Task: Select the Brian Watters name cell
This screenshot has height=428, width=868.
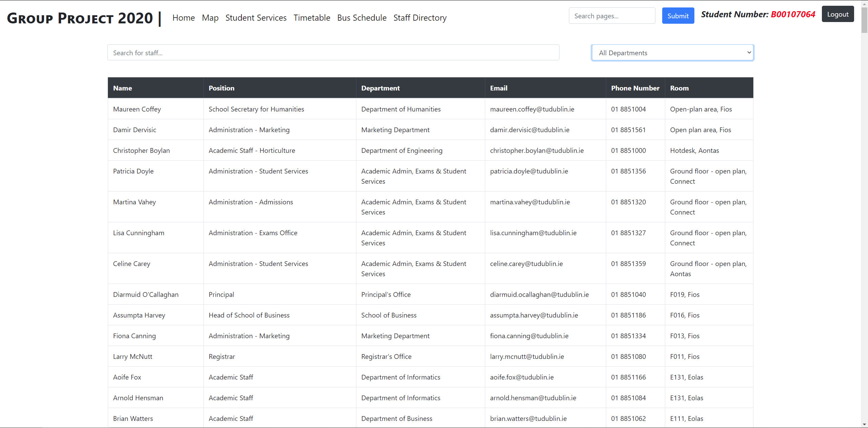Action: click(x=156, y=418)
